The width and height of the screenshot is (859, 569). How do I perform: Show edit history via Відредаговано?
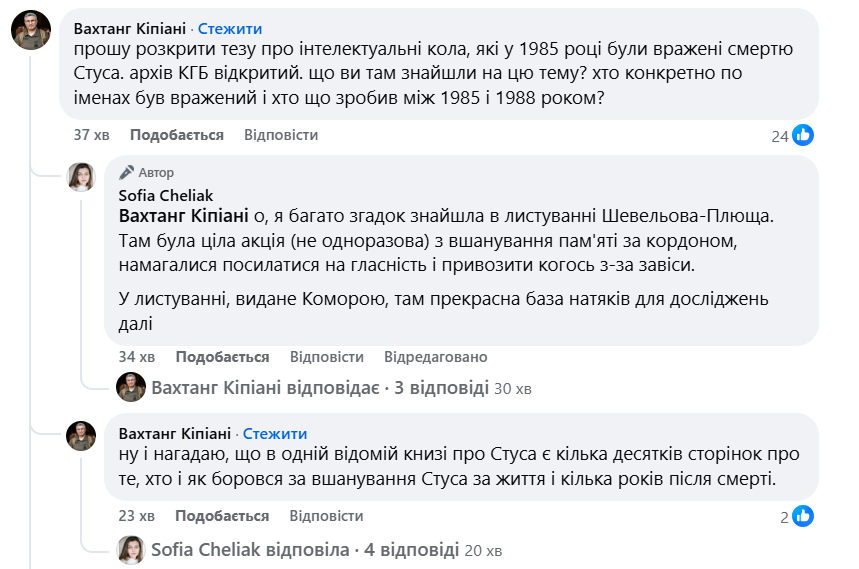coord(435,357)
